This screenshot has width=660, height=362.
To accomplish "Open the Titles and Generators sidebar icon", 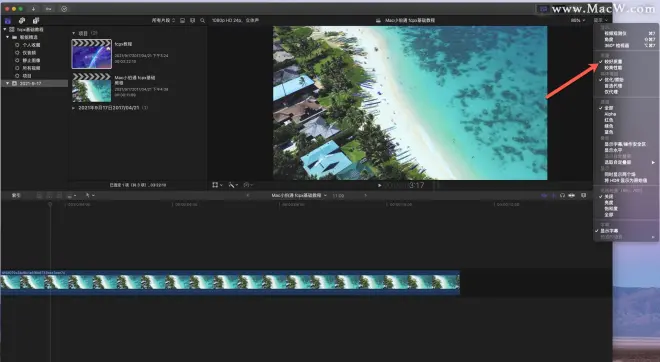I will pyautogui.click(x=36, y=20).
